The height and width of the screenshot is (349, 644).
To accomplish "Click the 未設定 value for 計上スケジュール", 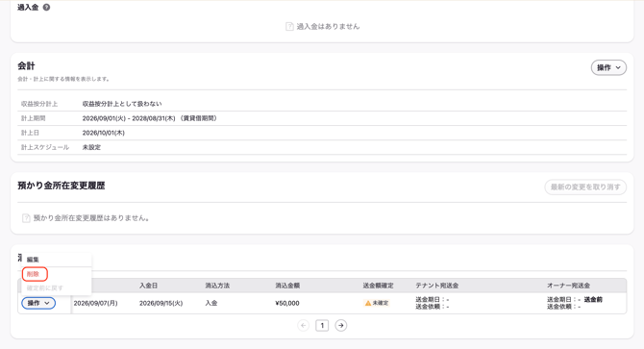I will click(x=91, y=147).
